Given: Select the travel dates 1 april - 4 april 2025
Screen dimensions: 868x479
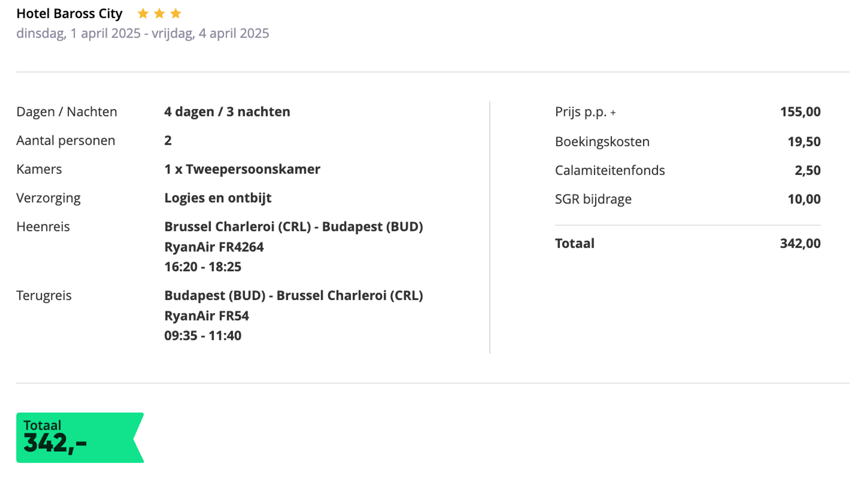Looking at the screenshot, I should pos(143,33).
